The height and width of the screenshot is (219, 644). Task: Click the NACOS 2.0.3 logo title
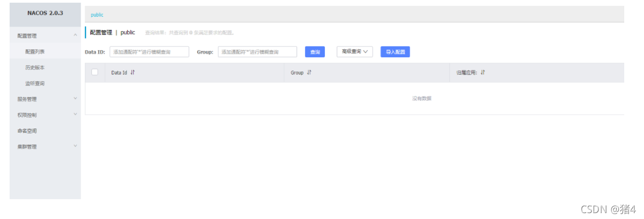45,13
